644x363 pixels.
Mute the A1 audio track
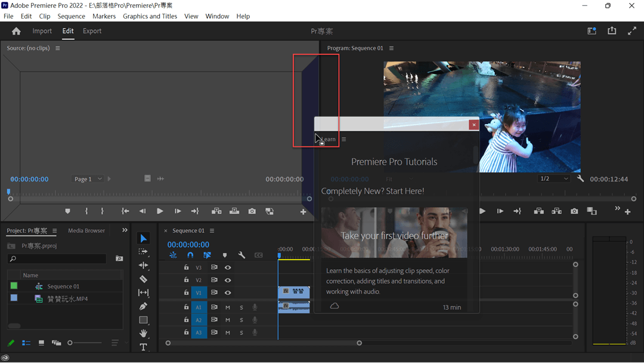coord(228,307)
